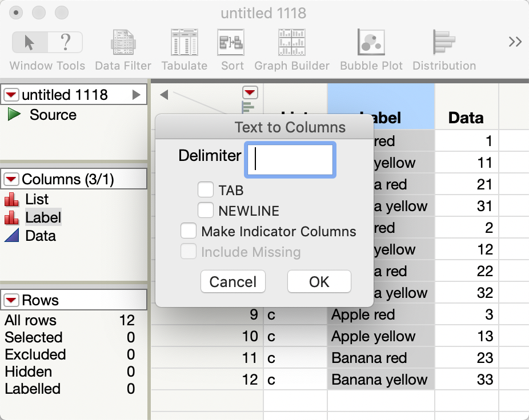Open the Rows panel red triangle menu
The width and height of the screenshot is (529, 420).
[11, 300]
